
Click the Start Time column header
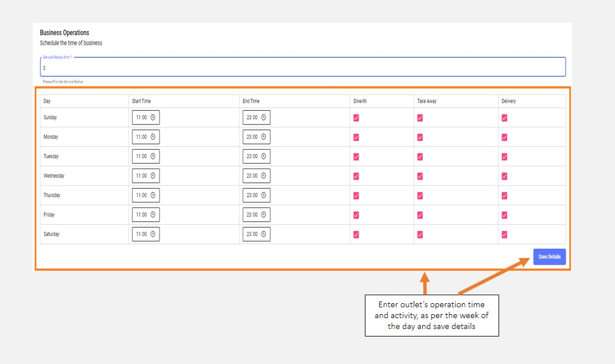click(141, 101)
